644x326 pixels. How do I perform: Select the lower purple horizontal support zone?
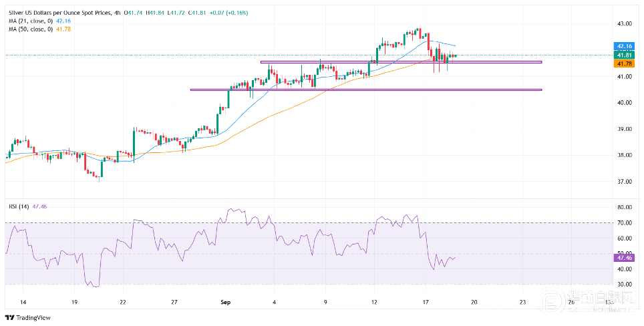coord(366,90)
